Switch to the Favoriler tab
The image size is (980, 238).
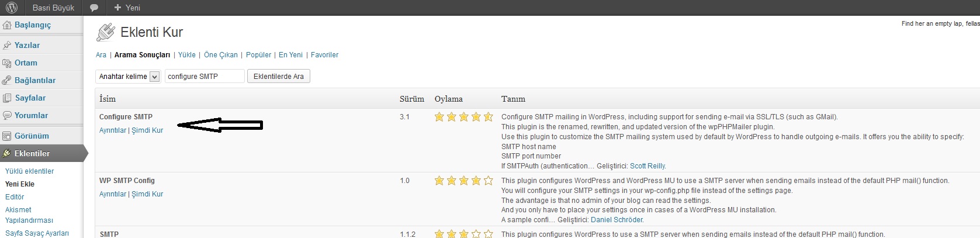324,55
